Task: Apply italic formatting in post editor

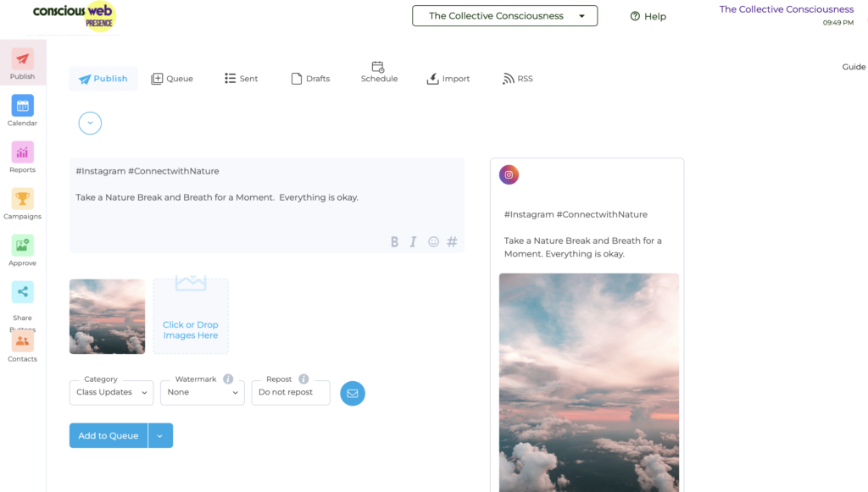Action: tap(413, 241)
